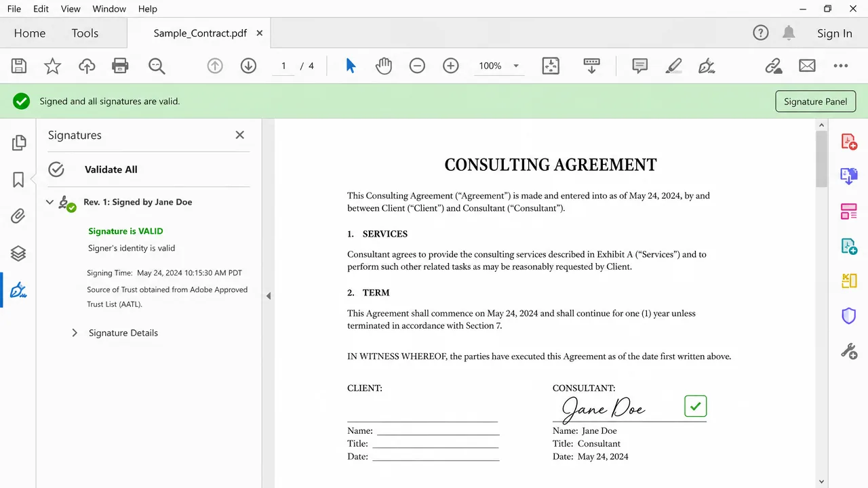This screenshot has width=868, height=488.
Task: Open More Tools wrench icon
Action: click(x=849, y=351)
